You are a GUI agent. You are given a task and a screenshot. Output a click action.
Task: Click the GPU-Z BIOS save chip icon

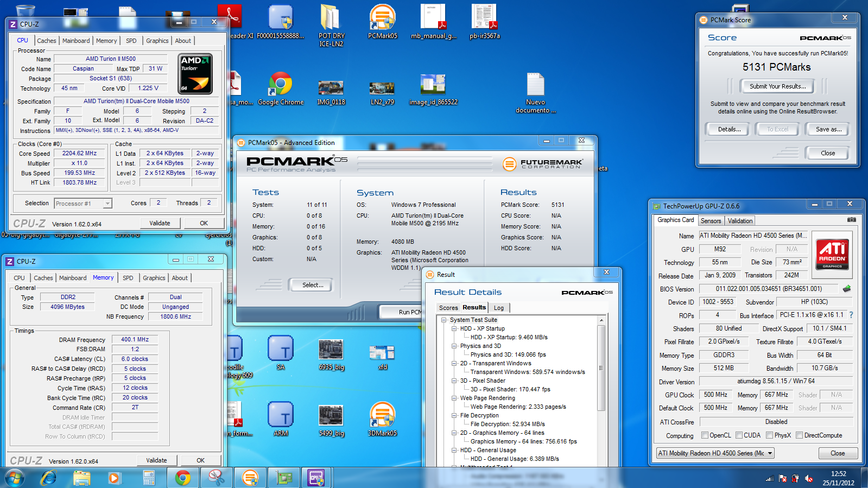click(846, 289)
